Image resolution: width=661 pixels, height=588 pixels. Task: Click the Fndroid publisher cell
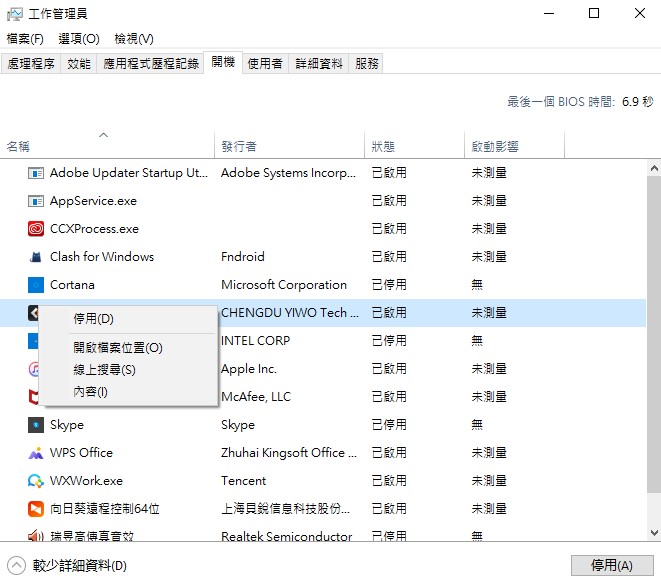click(243, 257)
